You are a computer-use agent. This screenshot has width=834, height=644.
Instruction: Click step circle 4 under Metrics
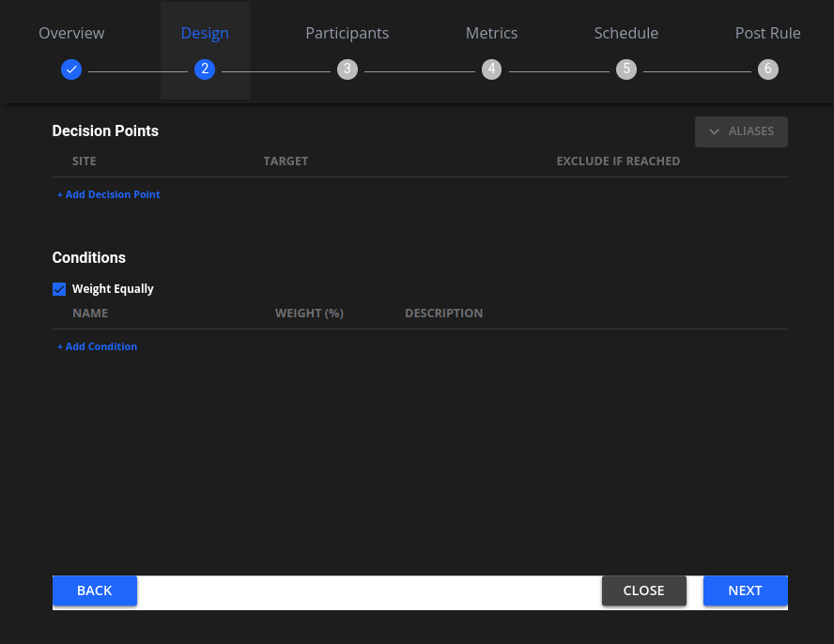(491, 69)
